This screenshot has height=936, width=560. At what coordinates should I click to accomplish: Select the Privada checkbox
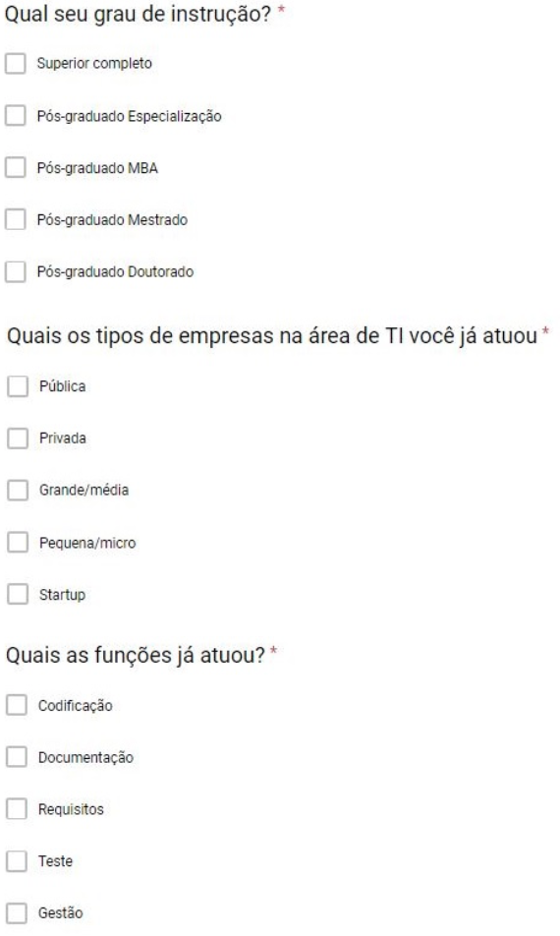[x=18, y=439]
